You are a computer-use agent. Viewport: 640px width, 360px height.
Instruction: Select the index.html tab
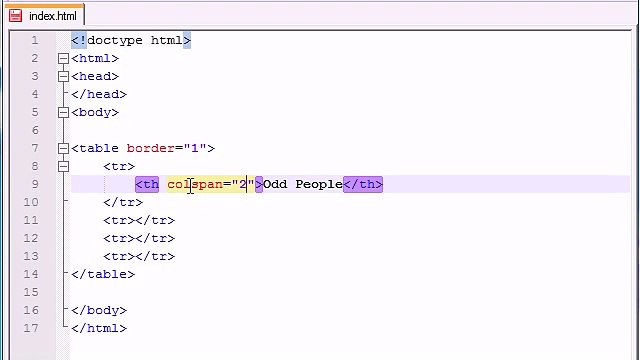click(x=44, y=16)
